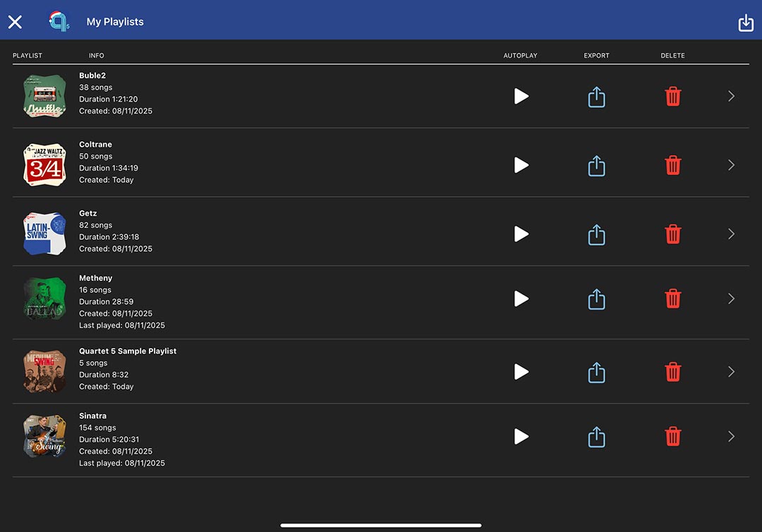Click the PLAYLIST column header
Screen dimensions: 762x532
[28, 55]
